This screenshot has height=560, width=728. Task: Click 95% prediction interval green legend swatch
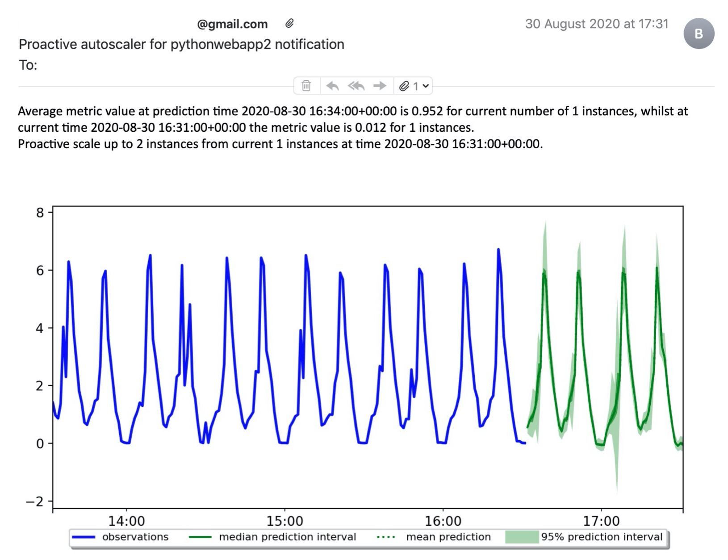522,537
